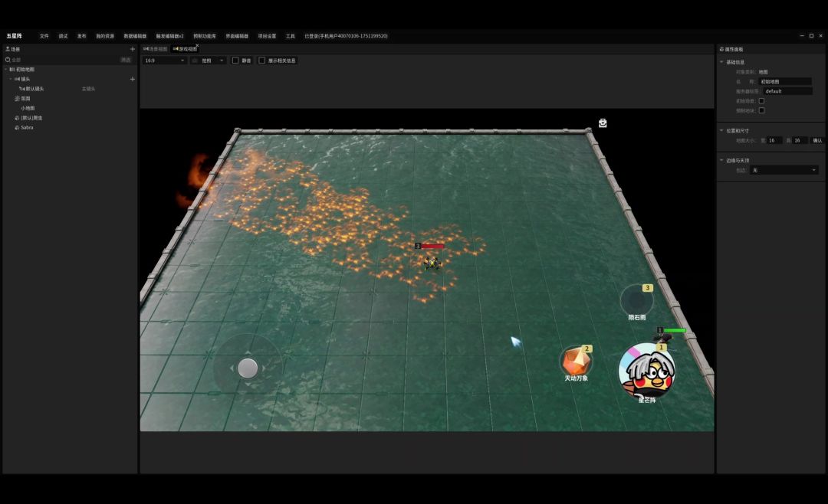Click the search magnifier icon in scene panel

(x=8, y=60)
